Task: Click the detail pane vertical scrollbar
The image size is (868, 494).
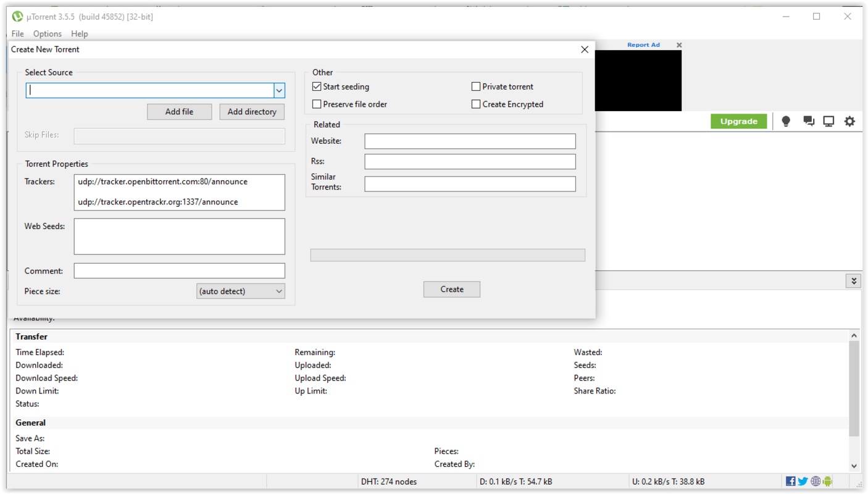Action: point(854,388)
